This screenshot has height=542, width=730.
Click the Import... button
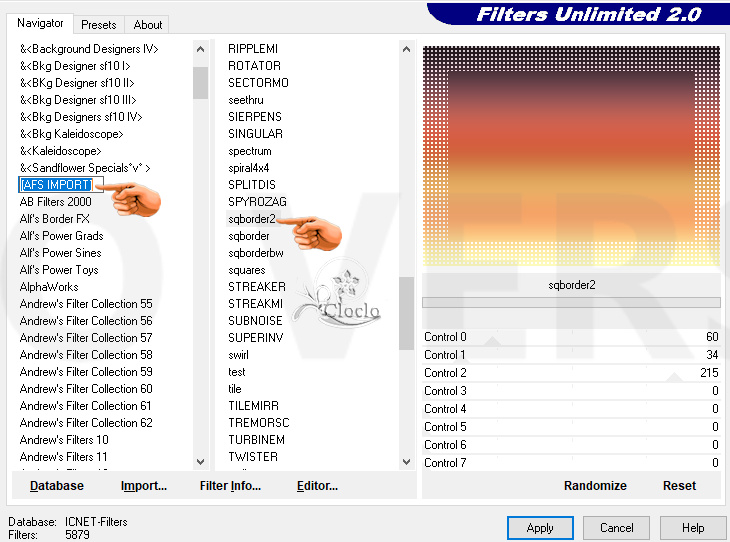click(143, 486)
